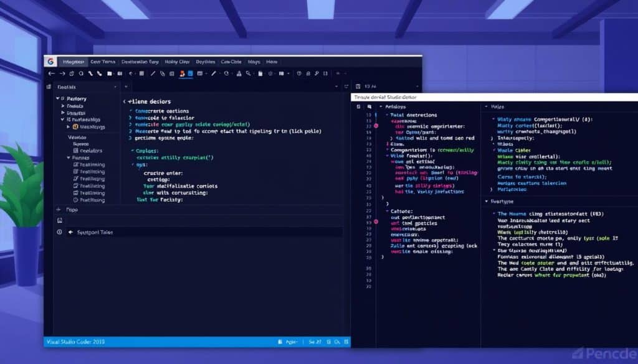Go forward with the right arrow toolbar icon
This screenshot has width=638, height=364.
[62, 73]
